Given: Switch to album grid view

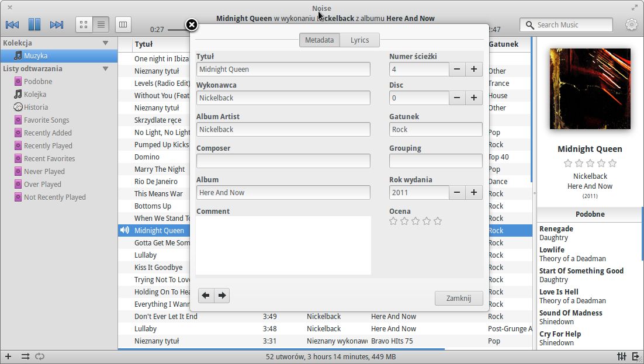Looking at the screenshot, I should [x=84, y=25].
